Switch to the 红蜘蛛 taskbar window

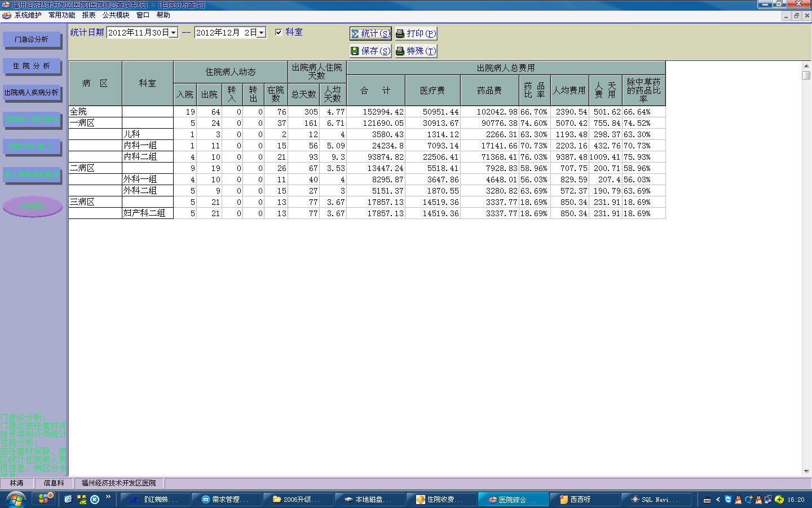155,500
